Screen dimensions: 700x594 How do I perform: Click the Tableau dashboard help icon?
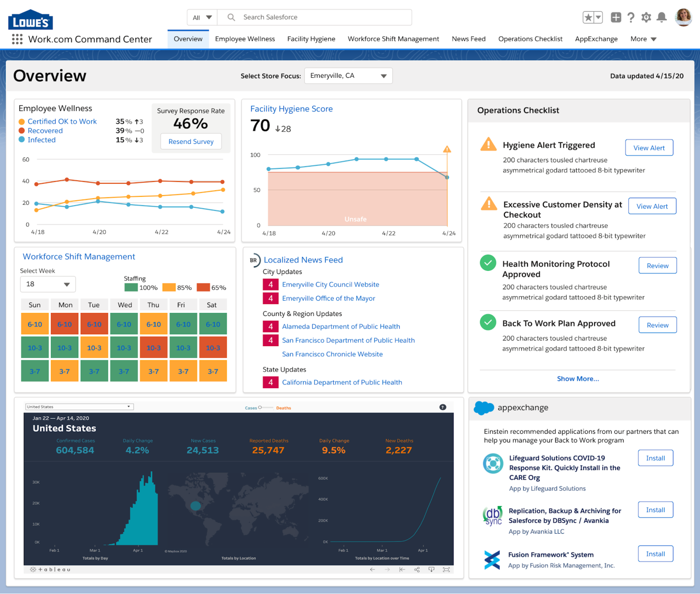tap(443, 407)
